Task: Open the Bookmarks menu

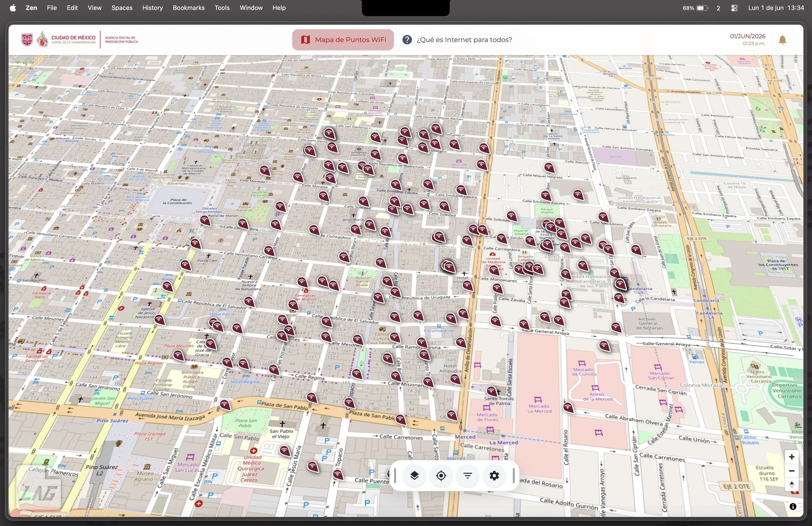Action: 189,8
